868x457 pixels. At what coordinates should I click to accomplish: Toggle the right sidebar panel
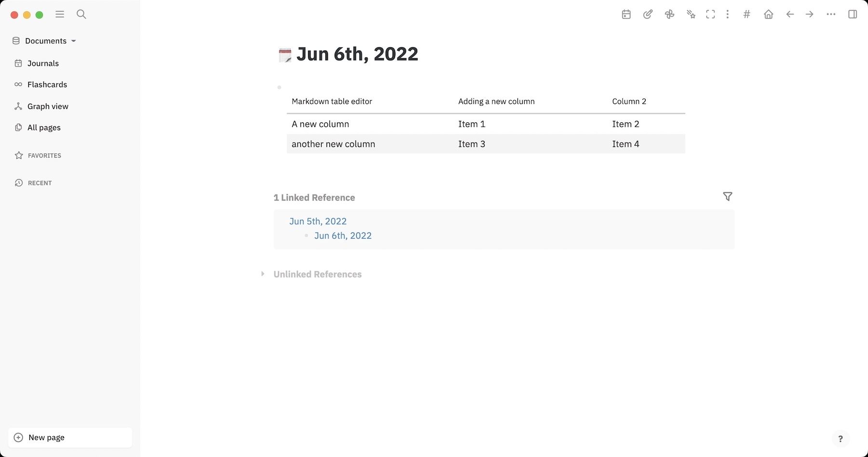click(x=853, y=14)
